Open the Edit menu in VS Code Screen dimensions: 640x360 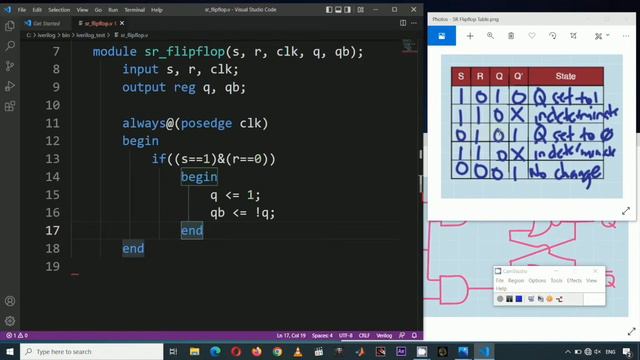37,9
